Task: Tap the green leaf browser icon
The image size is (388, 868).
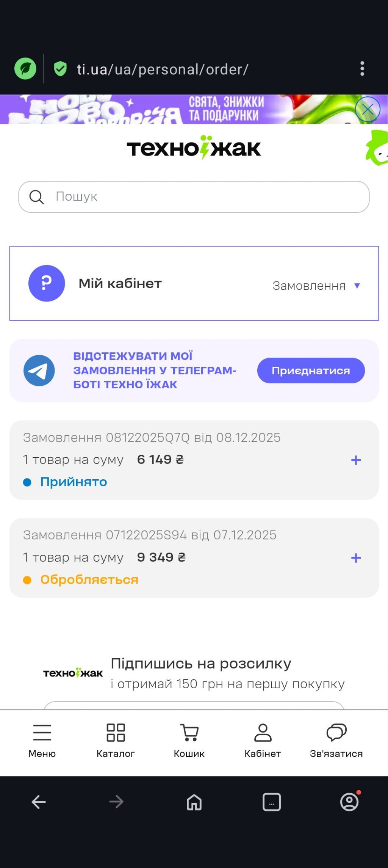Action: pyautogui.click(x=25, y=69)
